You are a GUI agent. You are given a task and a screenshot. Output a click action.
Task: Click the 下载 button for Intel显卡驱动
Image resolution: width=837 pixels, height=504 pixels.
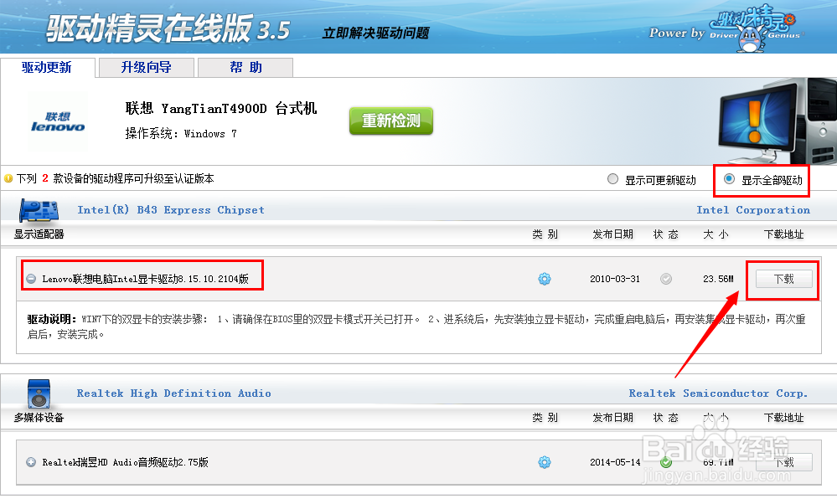[x=783, y=279]
